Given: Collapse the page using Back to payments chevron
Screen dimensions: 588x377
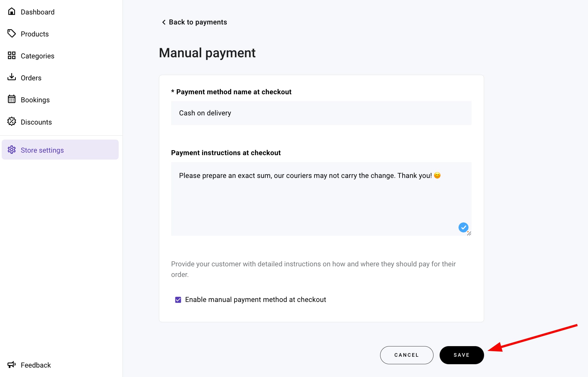Looking at the screenshot, I should pyautogui.click(x=164, y=22).
